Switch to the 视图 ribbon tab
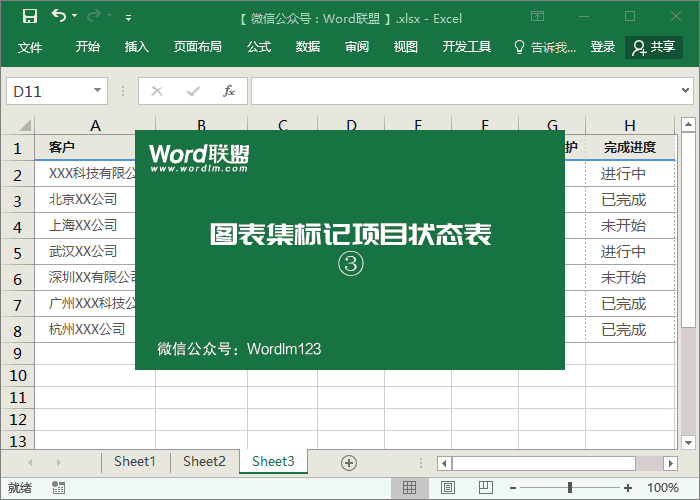Image resolution: width=700 pixels, height=500 pixels. pyautogui.click(x=405, y=47)
